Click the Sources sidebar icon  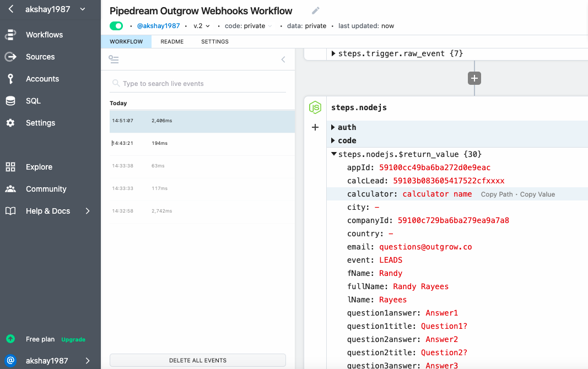click(10, 57)
